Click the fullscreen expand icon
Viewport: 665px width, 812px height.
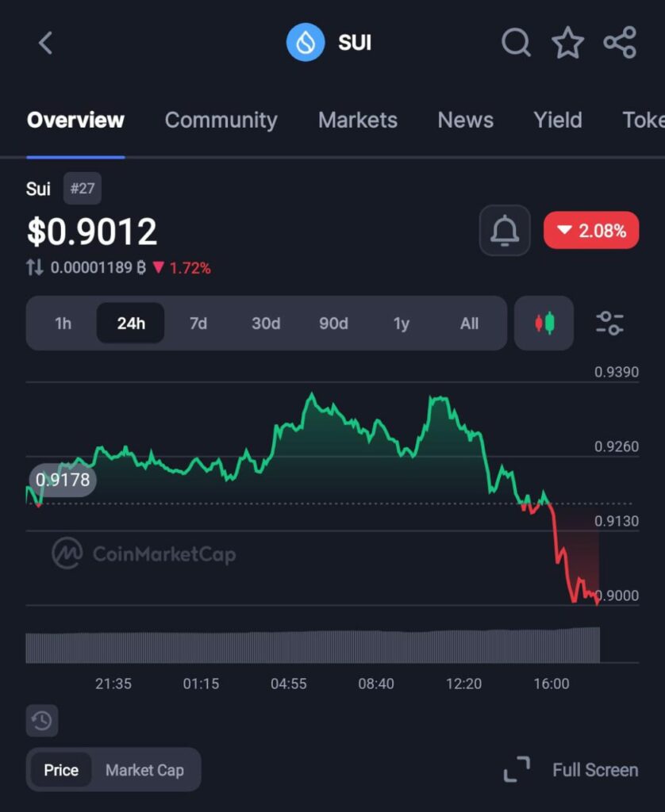[x=517, y=769]
